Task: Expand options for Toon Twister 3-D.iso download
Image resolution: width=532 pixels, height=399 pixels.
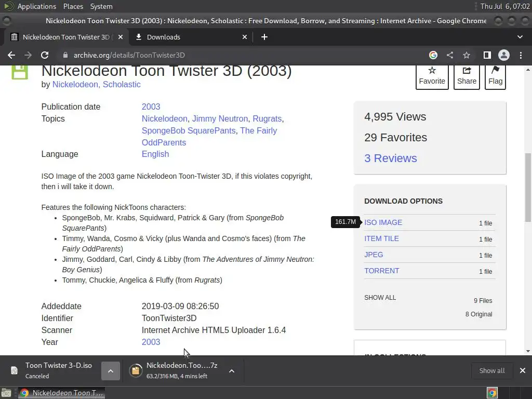Action: 111,371
